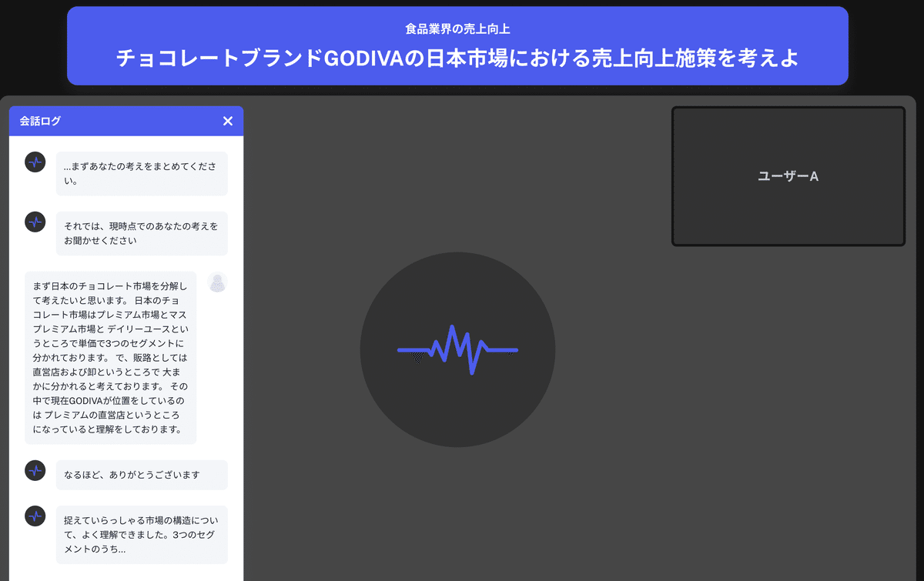Click the user avatar next to the long reply
Viewport: 924px width, 581px height.
pyautogui.click(x=218, y=282)
